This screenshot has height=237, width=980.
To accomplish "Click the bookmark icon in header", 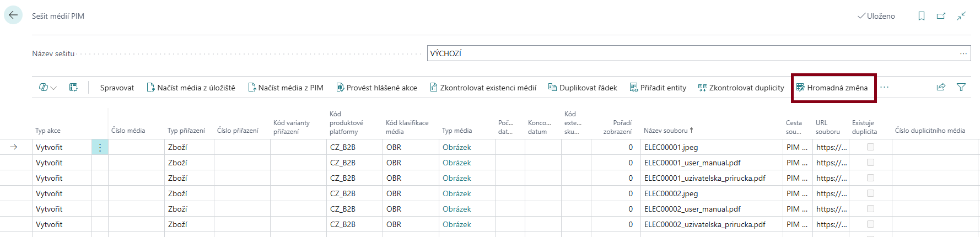I will (x=921, y=16).
